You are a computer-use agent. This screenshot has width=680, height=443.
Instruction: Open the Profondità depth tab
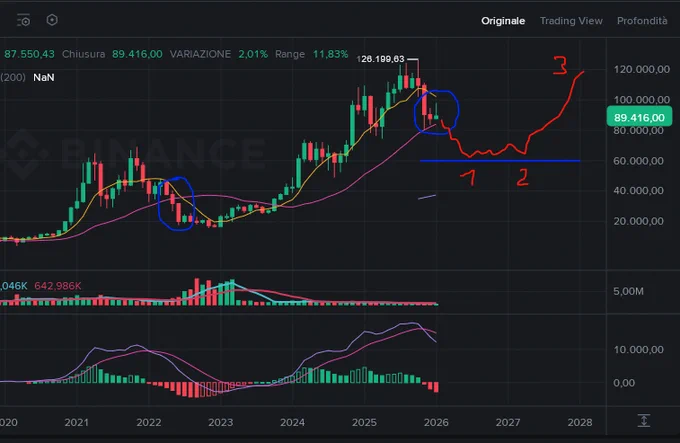click(642, 21)
